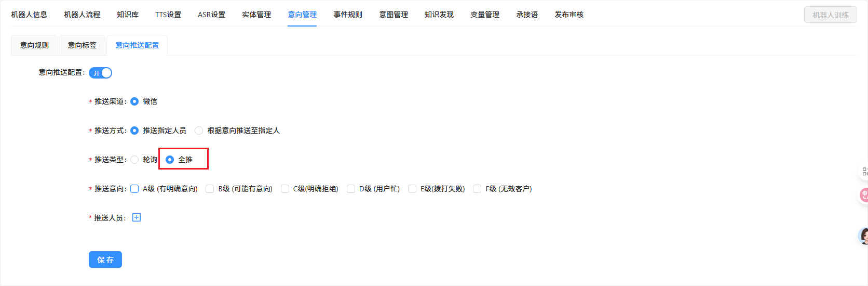Screen dimensions: 868x286
Task: Enable the B级 (可能有意向) checkbox
Action: (210, 189)
